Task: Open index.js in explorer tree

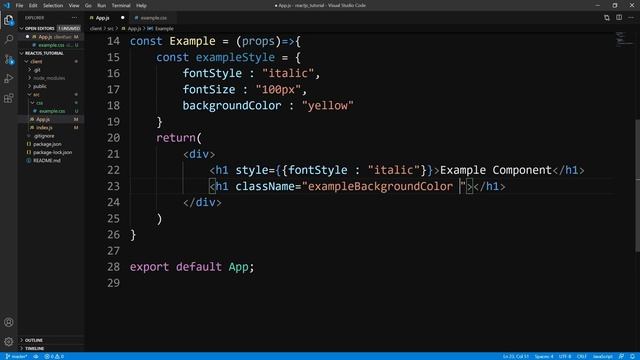Action: click(51, 127)
